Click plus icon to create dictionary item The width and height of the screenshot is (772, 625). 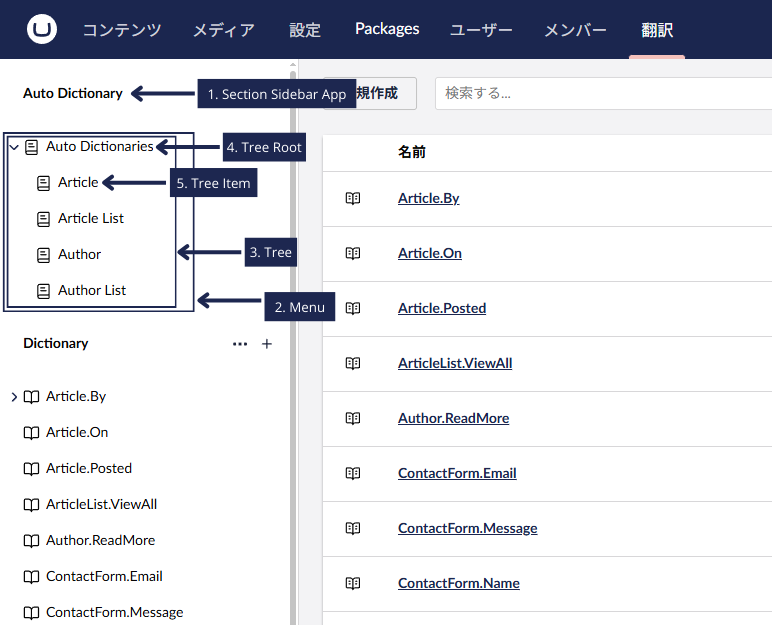coord(267,344)
